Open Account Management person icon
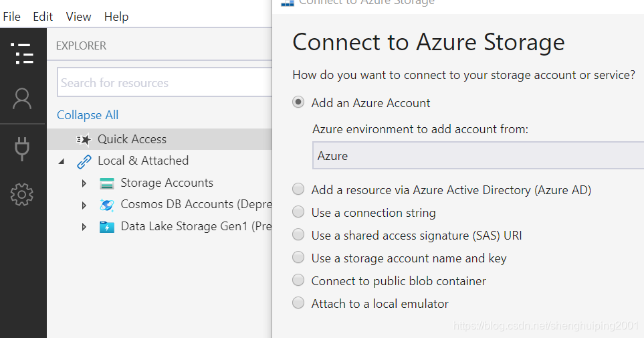Screen dimensions: 644x338 [x=22, y=99]
